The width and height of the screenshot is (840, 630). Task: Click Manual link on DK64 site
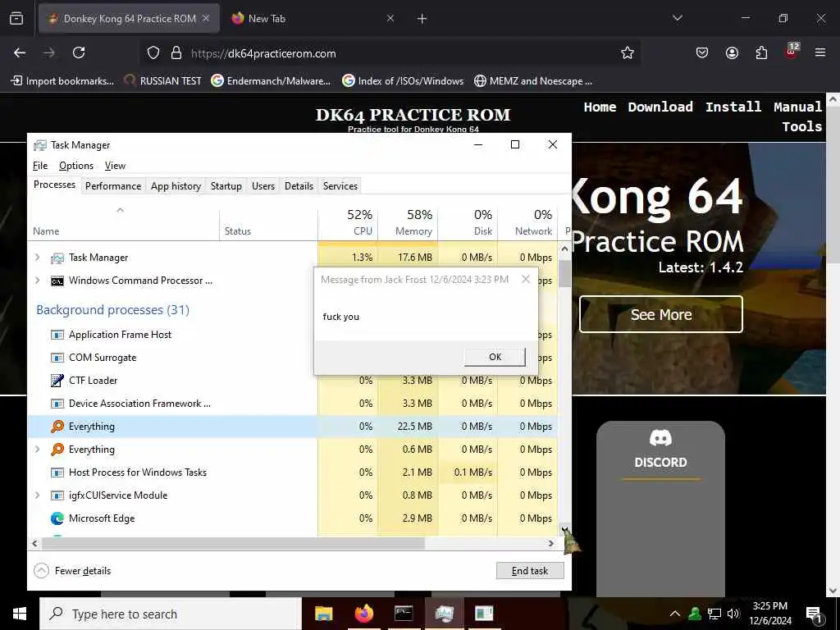(x=797, y=107)
